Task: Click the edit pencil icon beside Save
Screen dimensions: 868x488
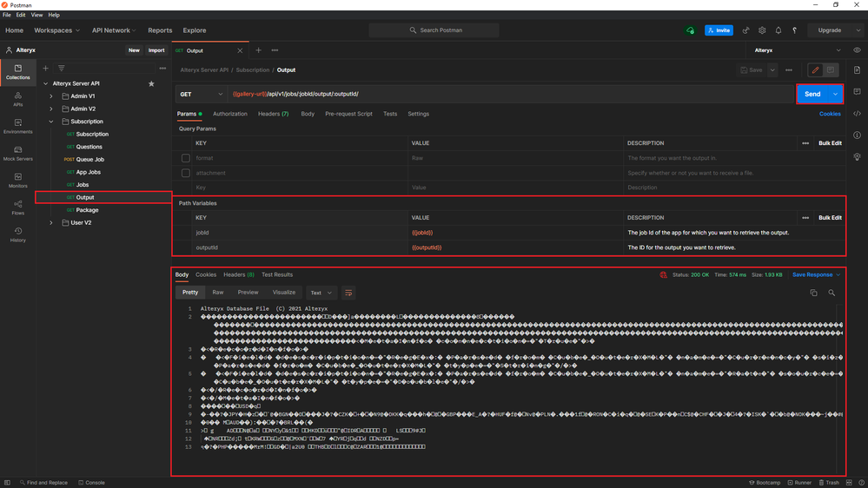Action: click(815, 70)
